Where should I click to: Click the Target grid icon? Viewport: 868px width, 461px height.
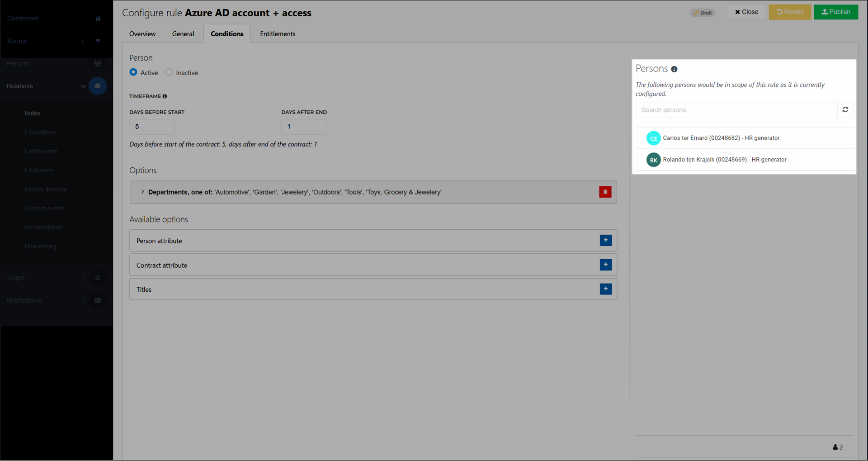(x=98, y=278)
